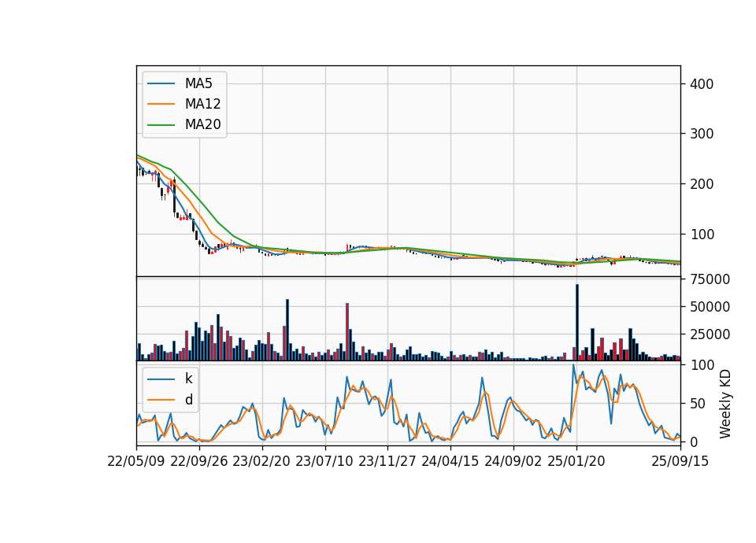The image size is (756, 543).
Task: Click the 22/09/26 date label
Action: [x=199, y=461]
